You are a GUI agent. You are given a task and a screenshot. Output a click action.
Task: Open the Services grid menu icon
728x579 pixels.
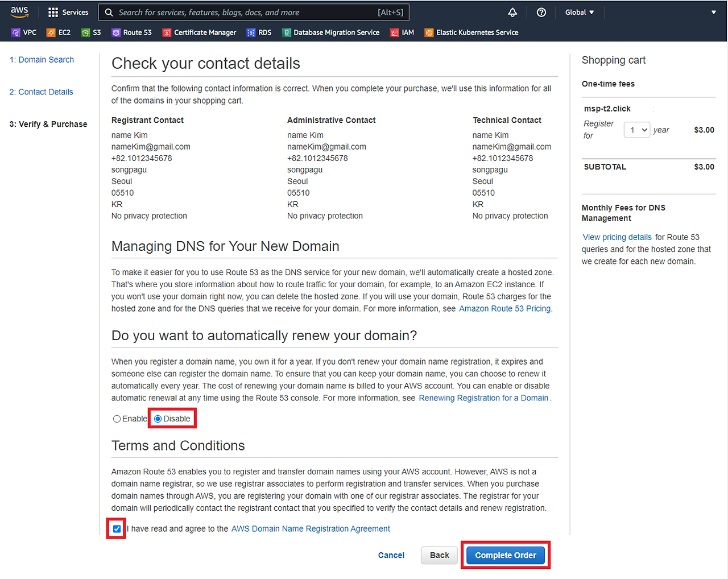53,12
